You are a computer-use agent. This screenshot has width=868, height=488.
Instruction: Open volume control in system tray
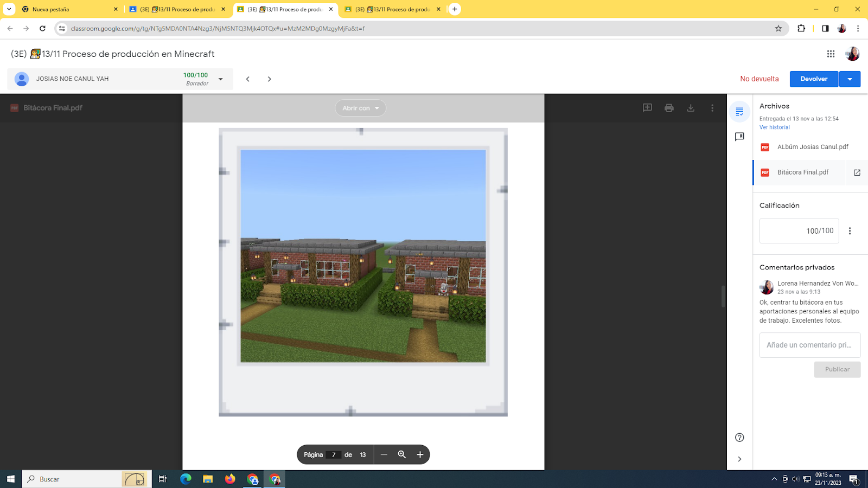795,479
